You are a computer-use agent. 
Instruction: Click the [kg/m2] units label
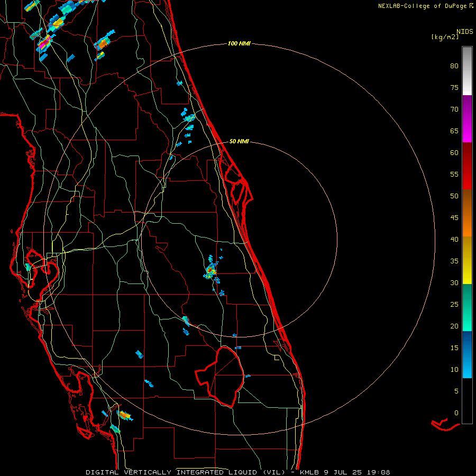pyautogui.click(x=445, y=37)
